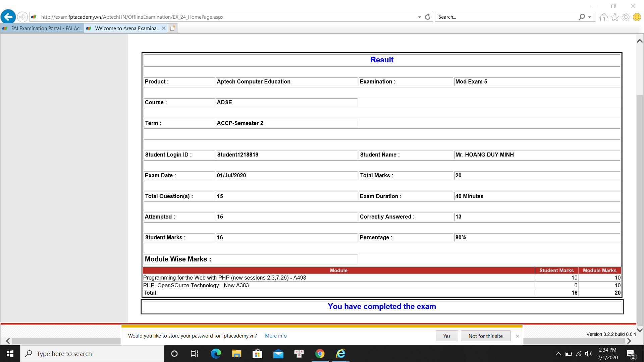Click the taskbar search box
The height and width of the screenshot is (362, 644).
92,354
